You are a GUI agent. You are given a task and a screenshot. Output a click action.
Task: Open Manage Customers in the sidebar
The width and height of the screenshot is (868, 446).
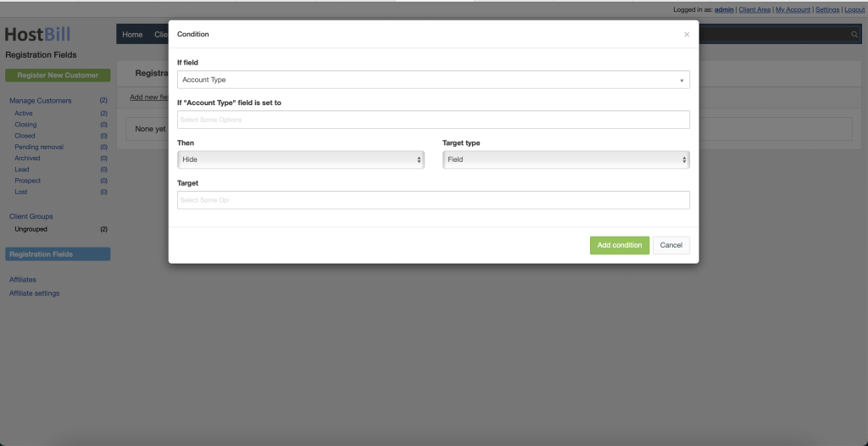click(x=40, y=101)
